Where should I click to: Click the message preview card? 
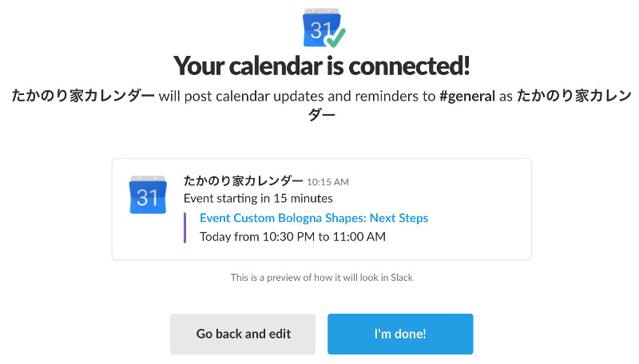[x=322, y=209]
